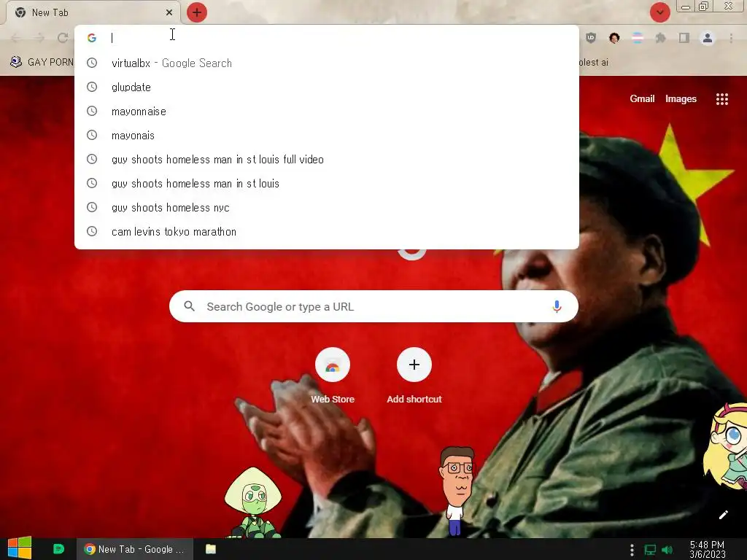Open the Web Store shortcut
The image size is (747, 560).
333,376
